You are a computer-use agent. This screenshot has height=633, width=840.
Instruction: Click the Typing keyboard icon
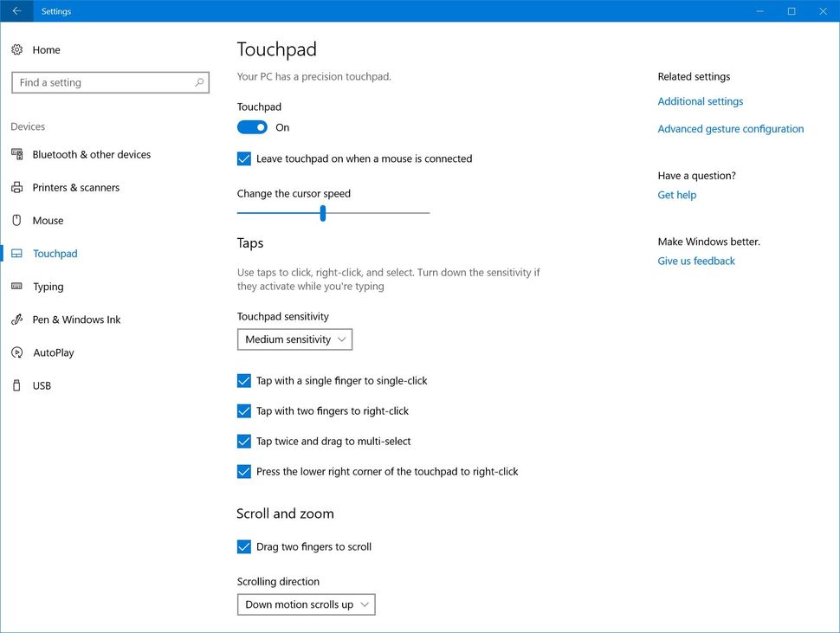point(16,287)
